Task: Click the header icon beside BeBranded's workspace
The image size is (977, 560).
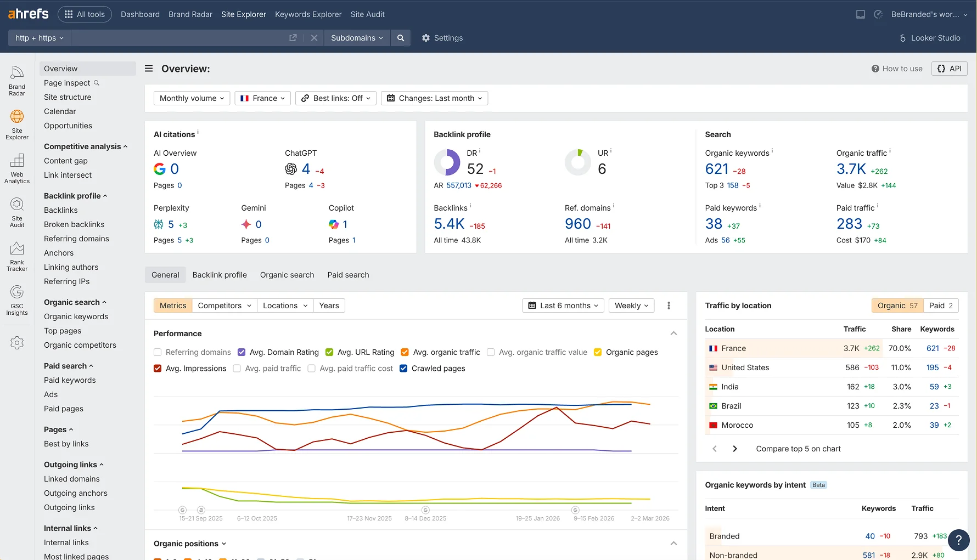Action: (x=878, y=14)
